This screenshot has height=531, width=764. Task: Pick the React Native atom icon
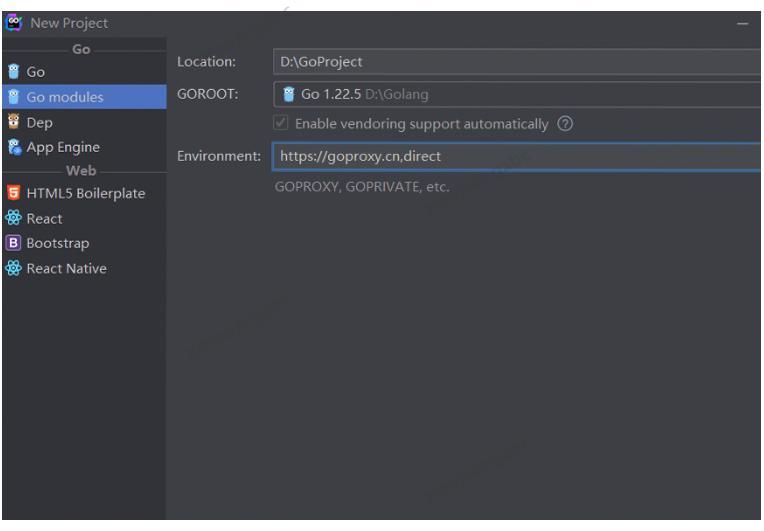click(x=13, y=268)
